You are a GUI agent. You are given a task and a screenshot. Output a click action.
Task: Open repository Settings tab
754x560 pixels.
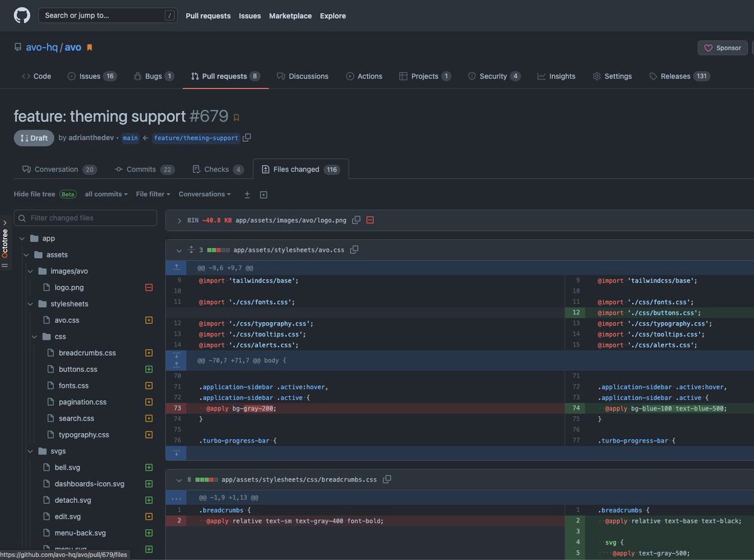(612, 76)
